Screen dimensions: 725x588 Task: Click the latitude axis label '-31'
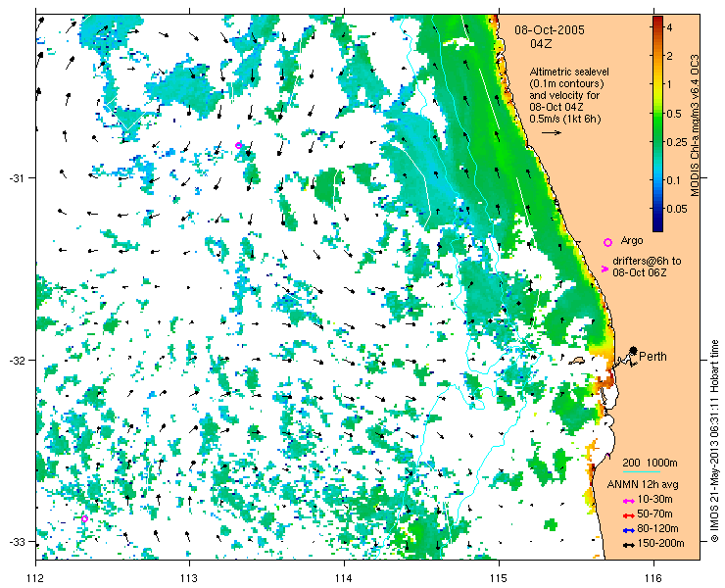[17, 178]
